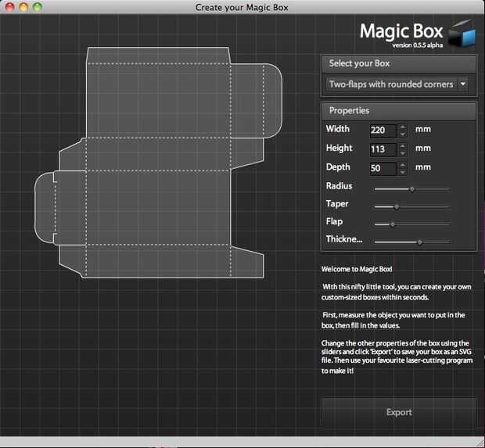Click the window resize grip in the corner

pos(480,443)
